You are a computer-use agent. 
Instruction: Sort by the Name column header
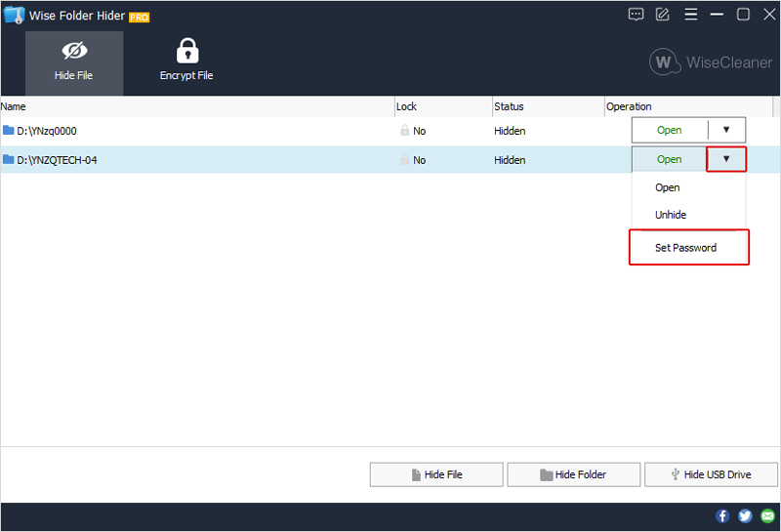197,106
